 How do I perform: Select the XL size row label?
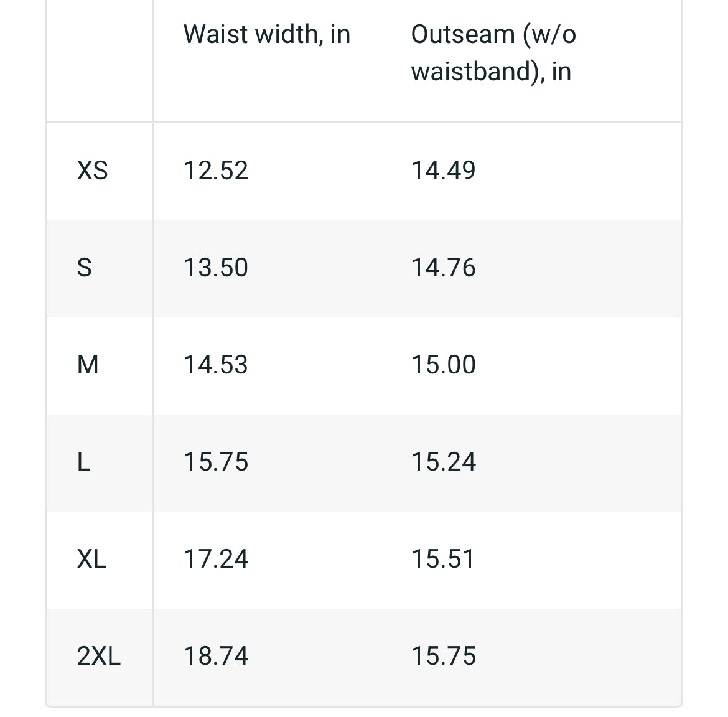point(92,559)
